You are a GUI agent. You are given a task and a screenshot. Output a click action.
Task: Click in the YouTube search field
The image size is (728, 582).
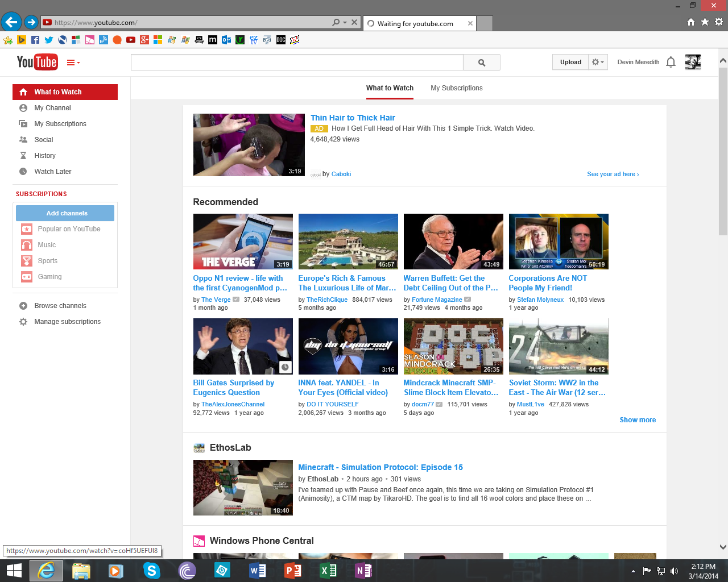(296, 63)
